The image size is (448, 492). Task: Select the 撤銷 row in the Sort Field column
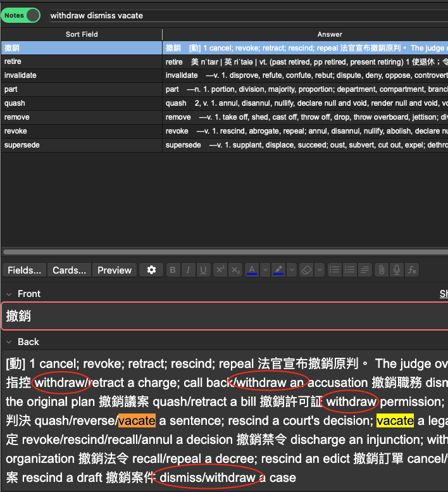(x=82, y=47)
